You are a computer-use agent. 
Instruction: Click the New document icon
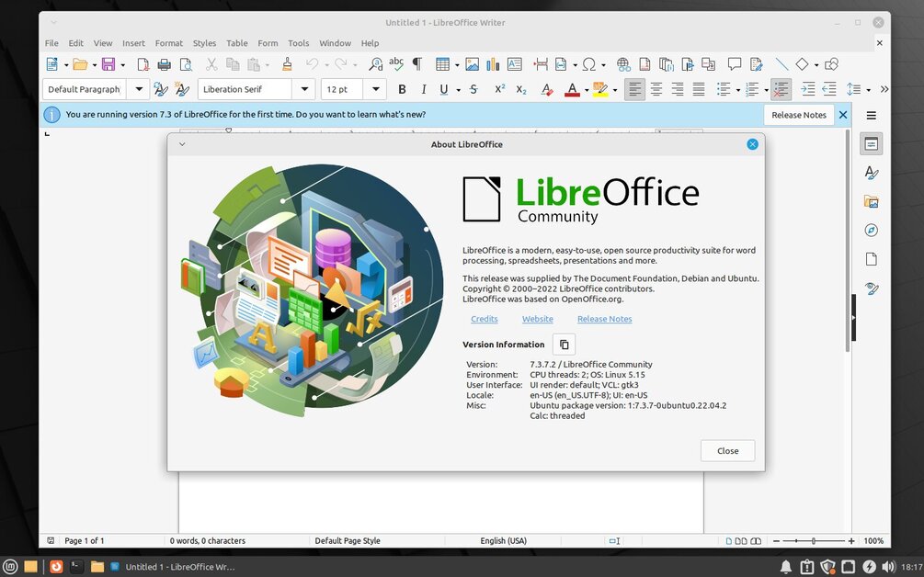pyautogui.click(x=52, y=64)
